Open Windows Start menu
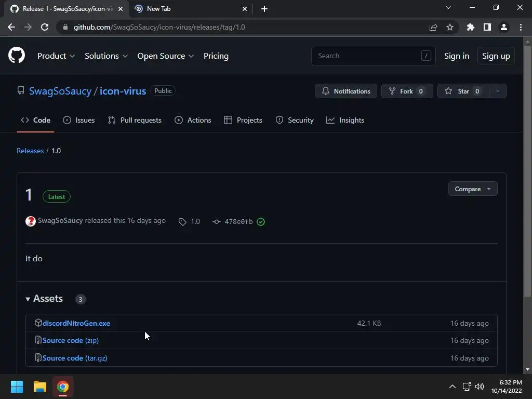This screenshot has width=532, height=399. click(x=17, y=387)
